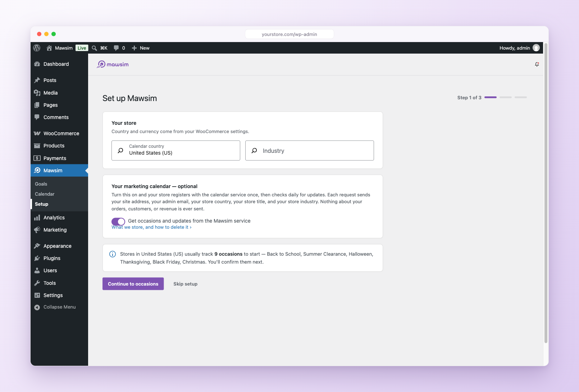
Task: Click Skip setup link
Action: pyautogui.click(x=185, y=284)
